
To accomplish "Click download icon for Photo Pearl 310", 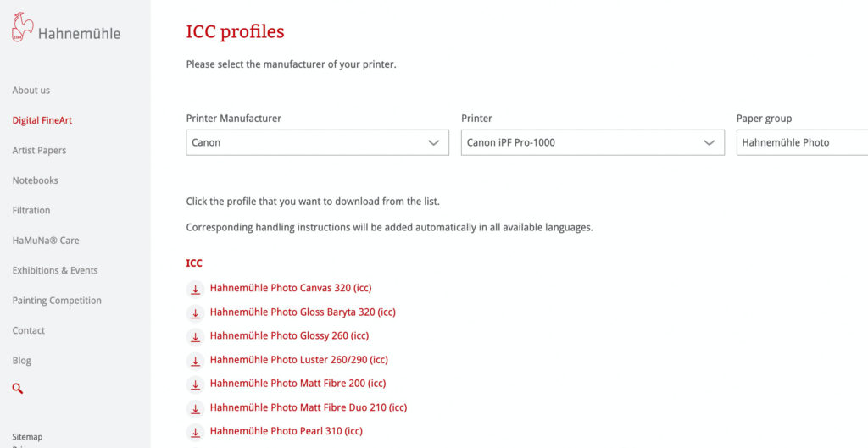I will 195,432.
